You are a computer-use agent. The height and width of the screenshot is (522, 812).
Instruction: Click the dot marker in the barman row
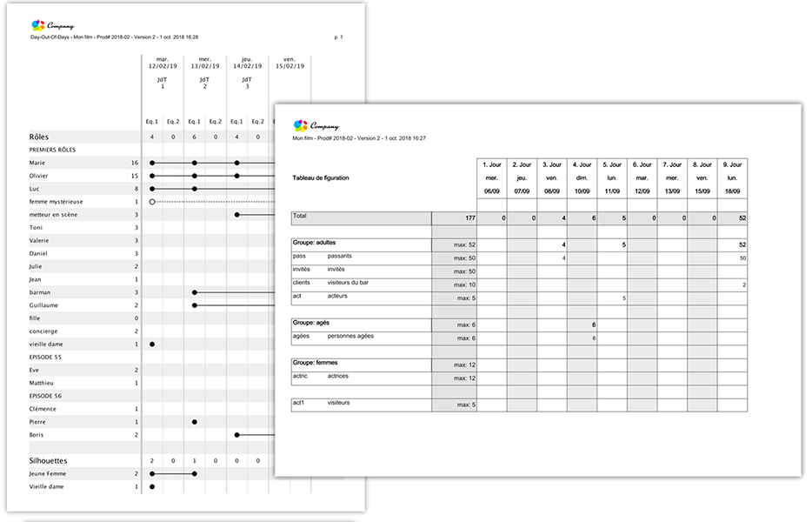point(195,292)
